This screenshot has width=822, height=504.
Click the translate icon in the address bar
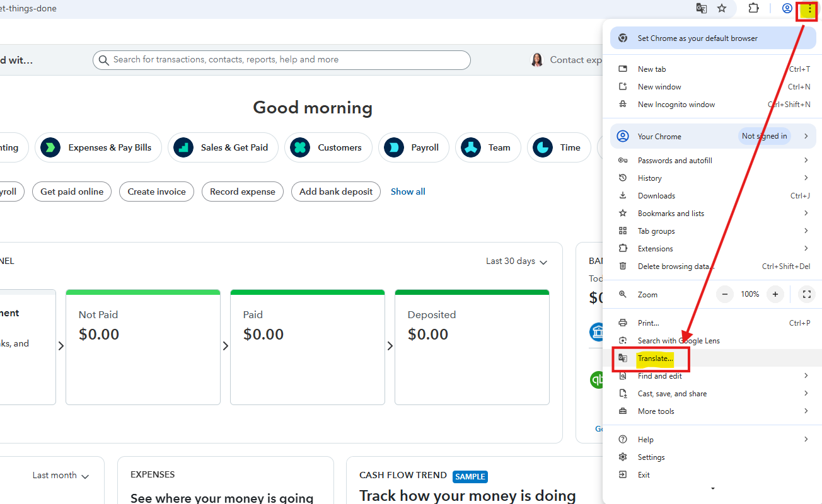point(701,8)
